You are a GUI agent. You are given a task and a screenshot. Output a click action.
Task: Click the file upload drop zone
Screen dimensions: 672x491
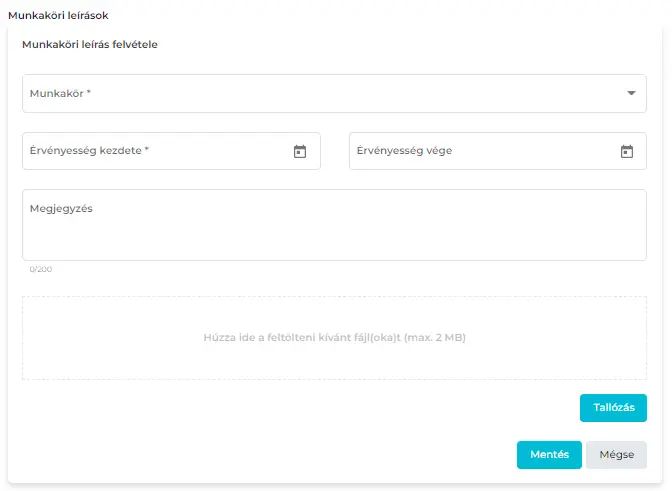[x=334, y=310]
